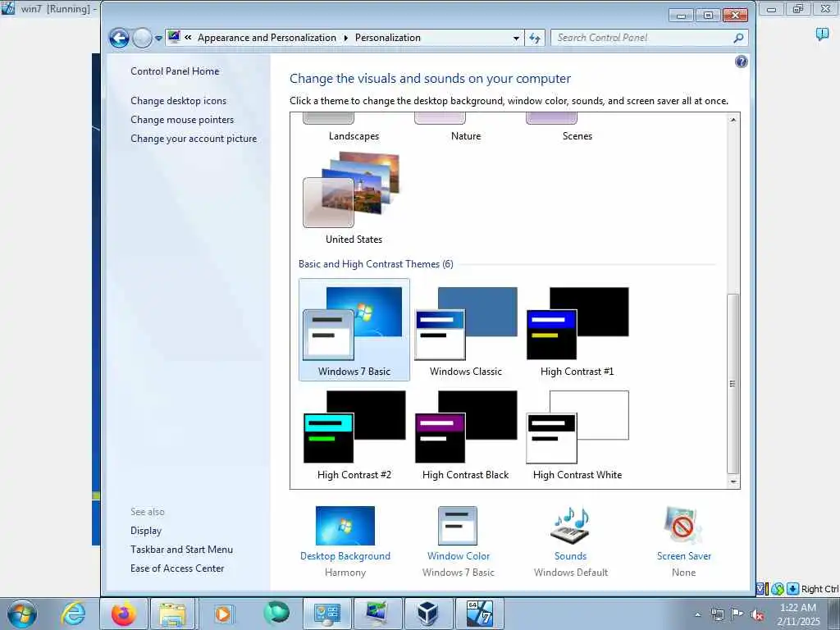This screenshot has width=840, height=630.
Task: Click the theme list scrollbar thumb
Action: pyautogui.click(x=733, y=384)
